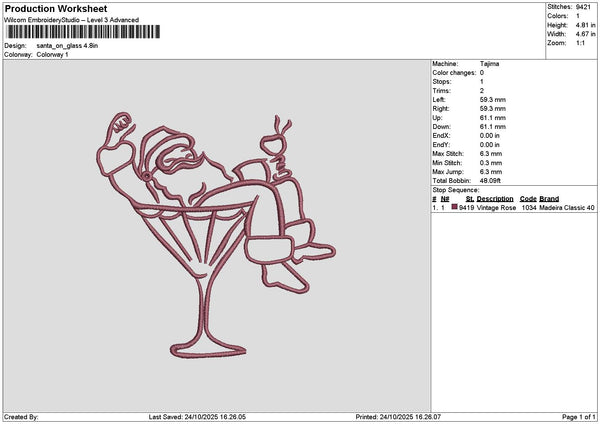
Task: Click the 'Colorway 1' value
Action: [52, 55]
